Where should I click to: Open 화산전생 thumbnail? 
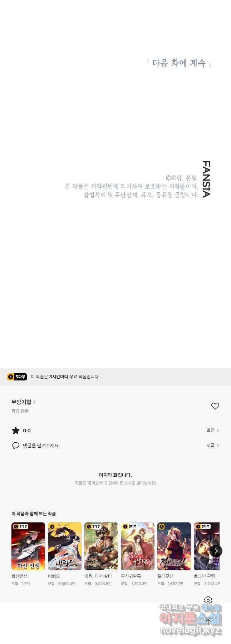click(28, 546)
